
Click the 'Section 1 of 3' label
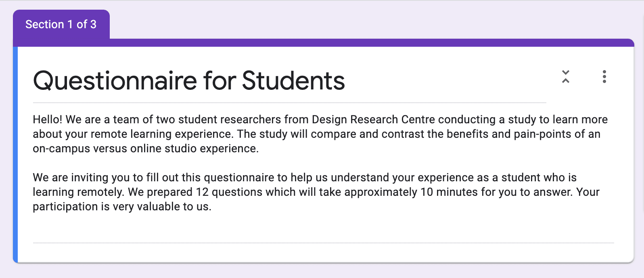pyautogui.click(x=61, y=25)
